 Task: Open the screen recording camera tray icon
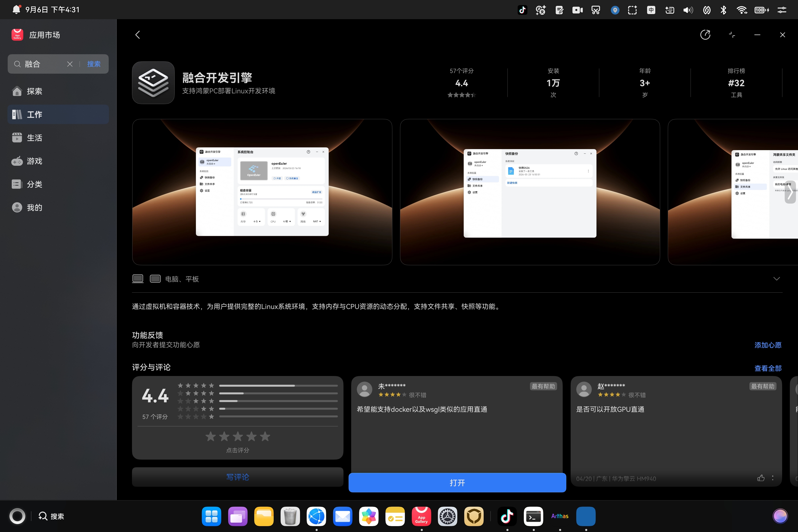578,10
